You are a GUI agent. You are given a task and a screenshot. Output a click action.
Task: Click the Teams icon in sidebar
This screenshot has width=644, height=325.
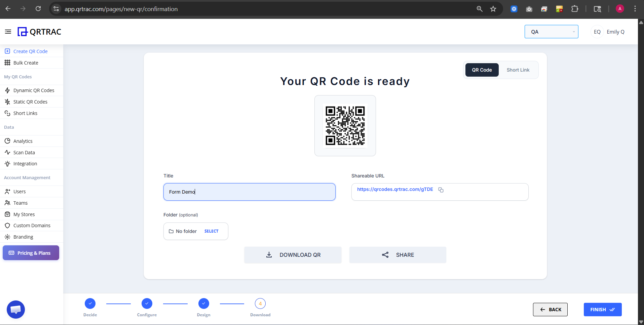coord(7,203)
